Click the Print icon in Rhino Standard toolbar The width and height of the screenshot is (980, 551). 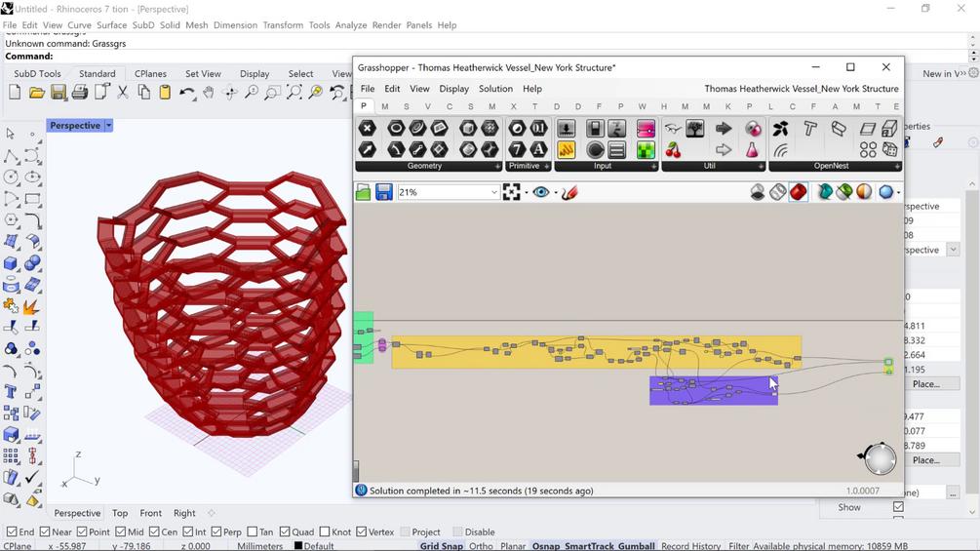[x=79, y=93]
